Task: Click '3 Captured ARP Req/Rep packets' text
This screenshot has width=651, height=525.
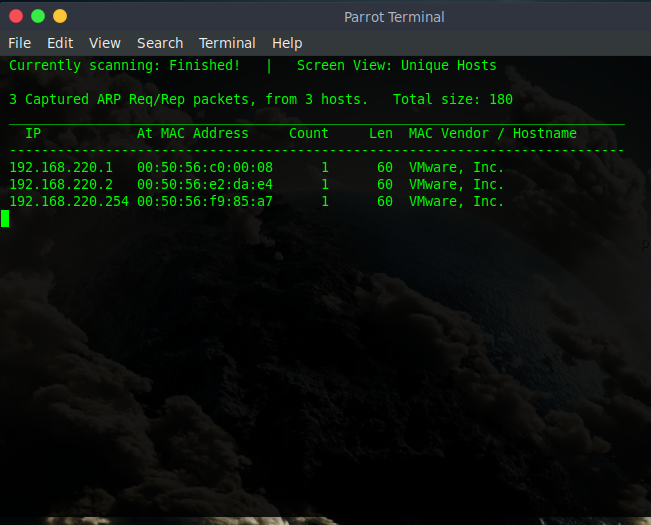Action: 133,100
